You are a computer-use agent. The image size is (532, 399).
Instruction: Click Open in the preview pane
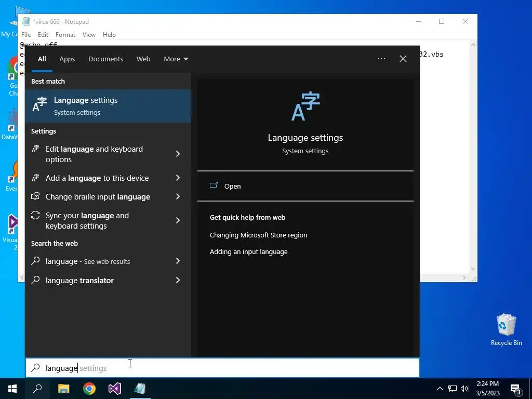pos(305,186)
